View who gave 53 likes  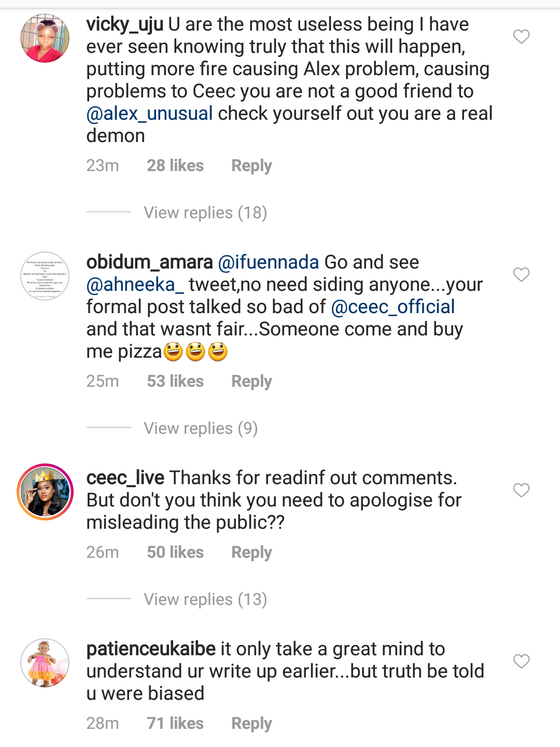click(x=175, y=382)
